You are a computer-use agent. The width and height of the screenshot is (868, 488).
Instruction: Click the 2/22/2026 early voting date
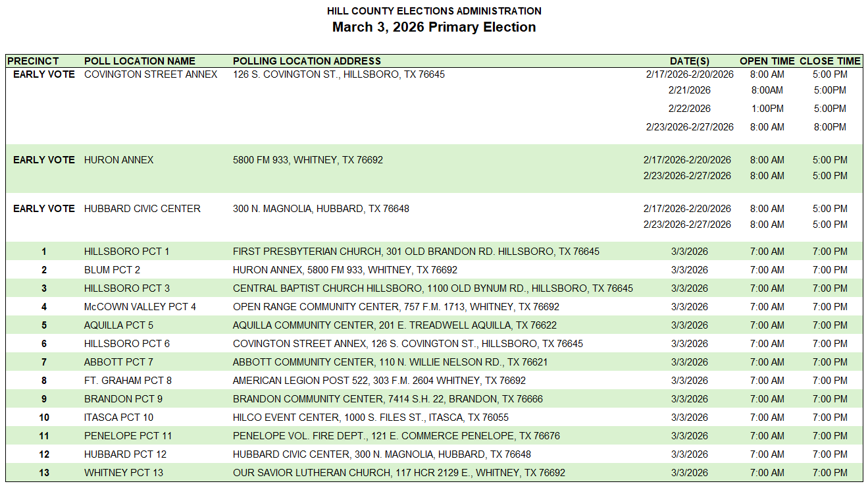pyautogui.click(x=690, y=109)
